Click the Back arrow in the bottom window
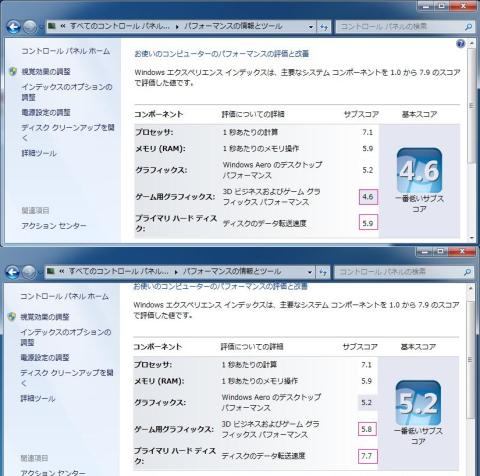The height and width of the screenshot is (476, 480). click(13, 272)
